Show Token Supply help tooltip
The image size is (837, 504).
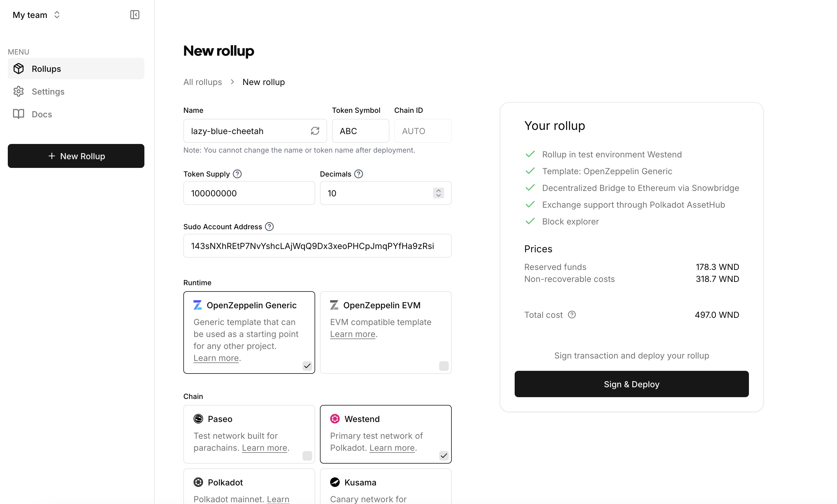[x=237, y=174]
